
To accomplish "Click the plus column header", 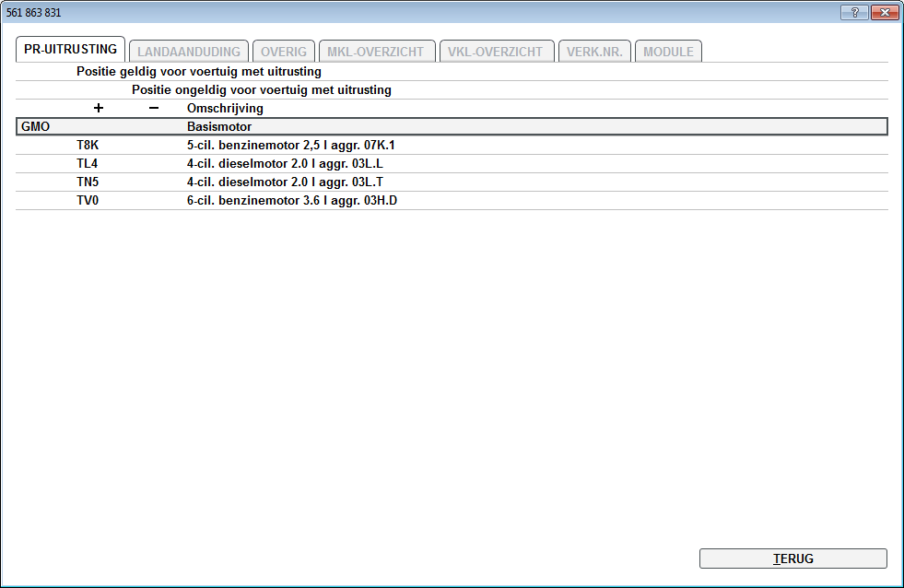I will pos(99,108).
